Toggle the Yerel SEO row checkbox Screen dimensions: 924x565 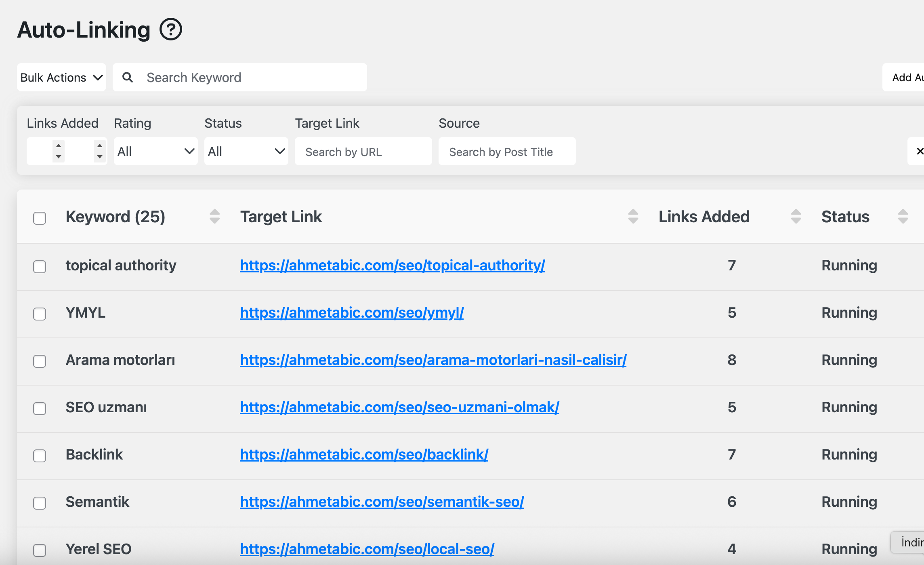coord(40,550)
